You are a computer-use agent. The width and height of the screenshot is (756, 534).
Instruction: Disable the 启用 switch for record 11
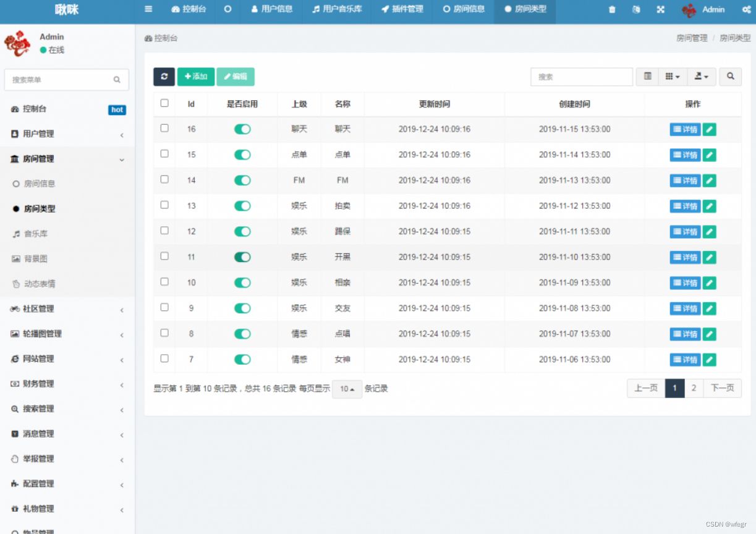[242, 257]
